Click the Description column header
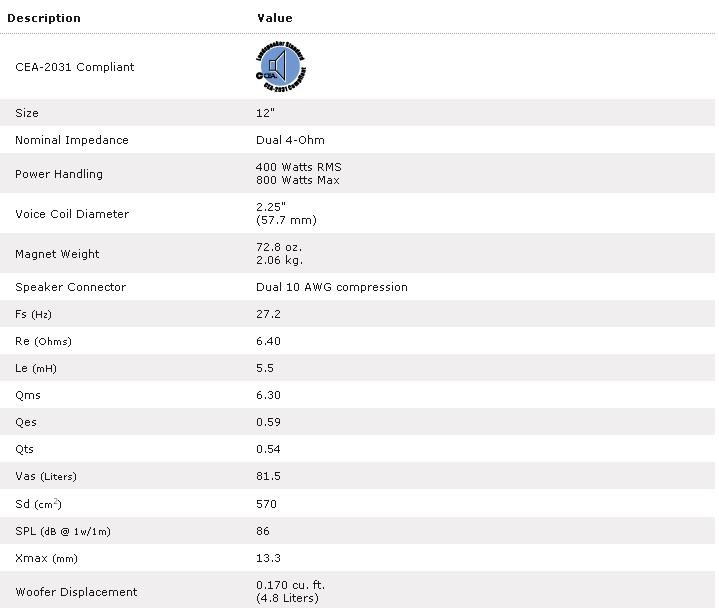The image size is (719, 608). [44, 18]
